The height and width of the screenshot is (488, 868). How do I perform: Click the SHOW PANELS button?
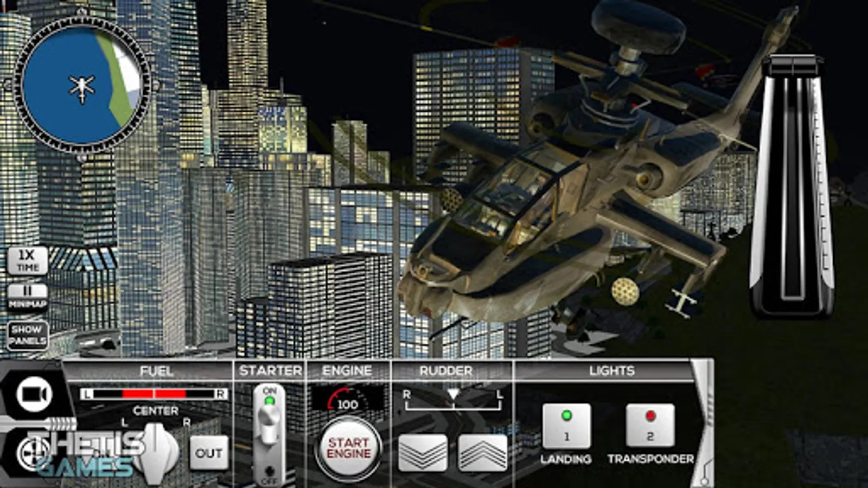point(27,335)
